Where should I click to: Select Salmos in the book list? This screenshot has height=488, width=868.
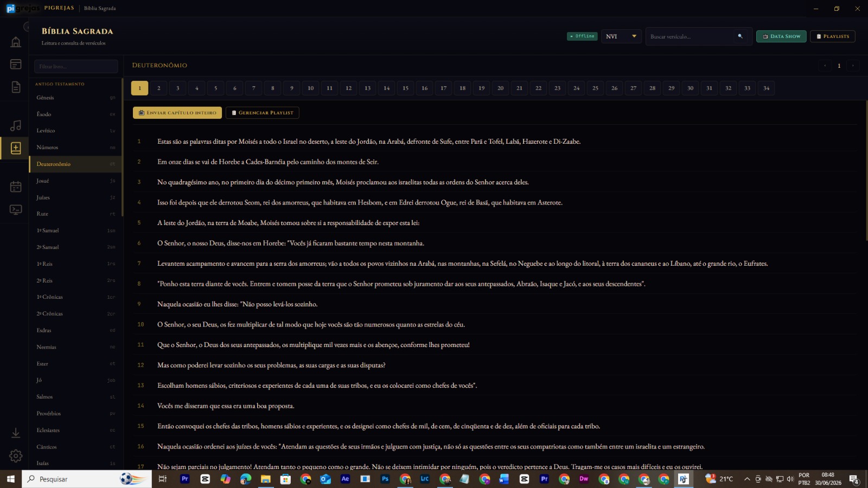coord(75,397)
